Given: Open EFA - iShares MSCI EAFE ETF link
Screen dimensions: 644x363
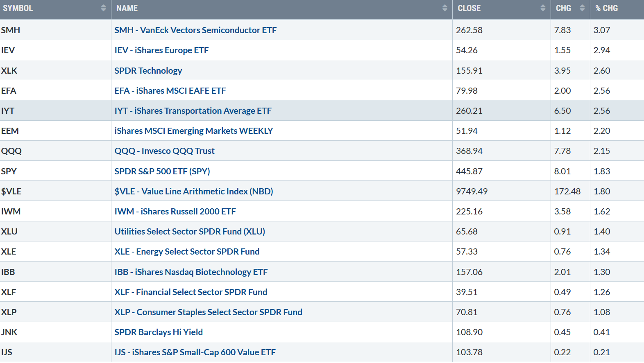Looking at the screenshot, I should click(170, 91).
